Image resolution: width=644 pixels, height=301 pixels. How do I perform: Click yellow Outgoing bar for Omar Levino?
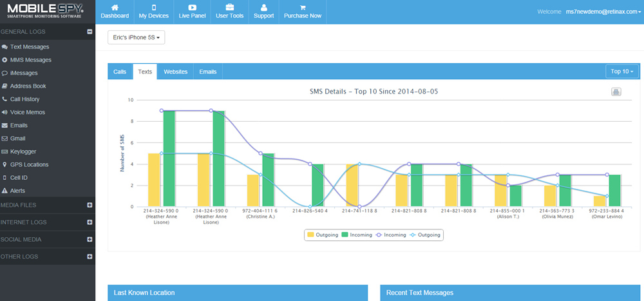pyautogui.click(x=600, y=202)
